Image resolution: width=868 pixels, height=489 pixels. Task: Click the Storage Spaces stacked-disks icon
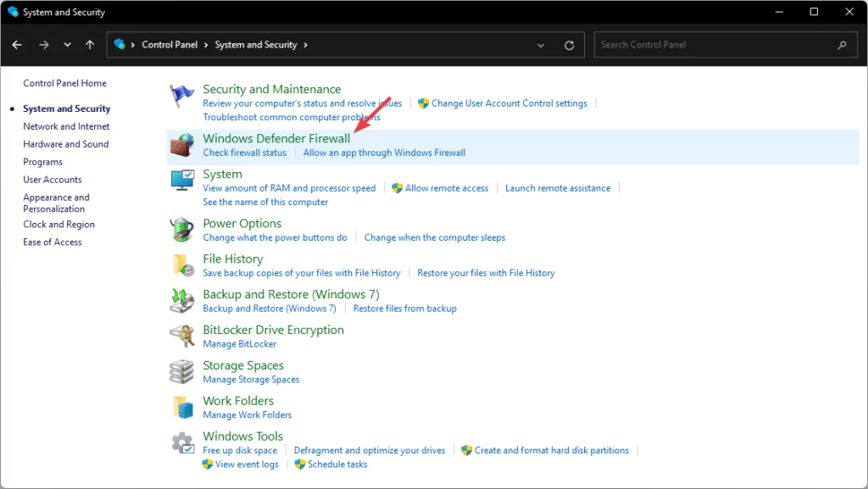point(181,371)
